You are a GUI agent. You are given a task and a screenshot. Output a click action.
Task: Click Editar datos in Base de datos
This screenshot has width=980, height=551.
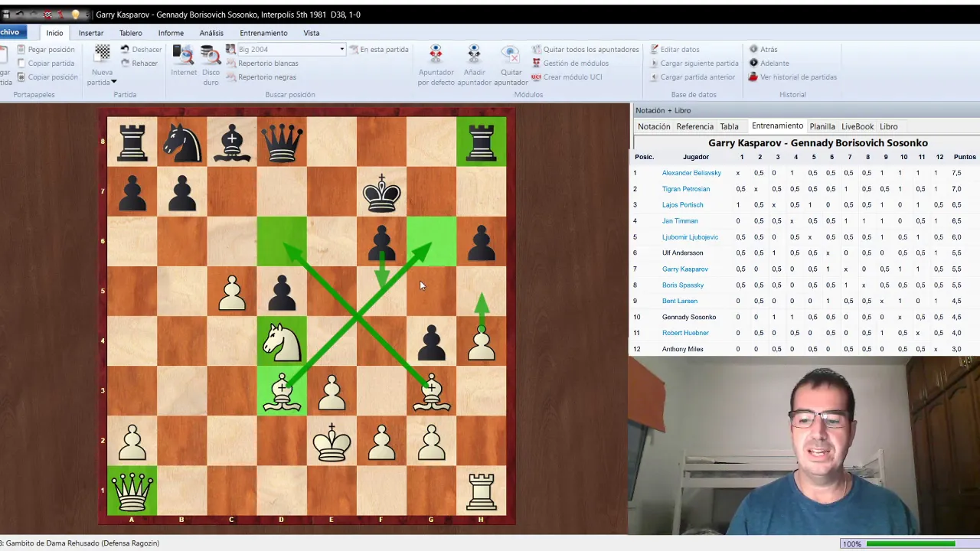(x=675, y=49)
